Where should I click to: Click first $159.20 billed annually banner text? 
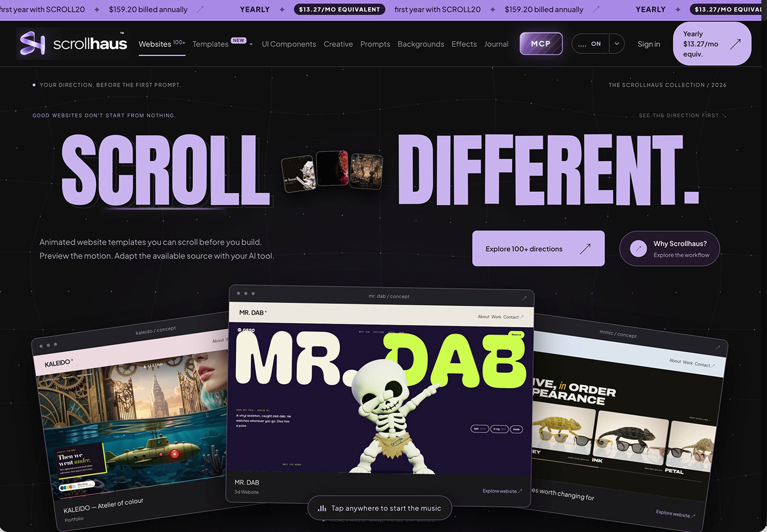coord(148,9)
